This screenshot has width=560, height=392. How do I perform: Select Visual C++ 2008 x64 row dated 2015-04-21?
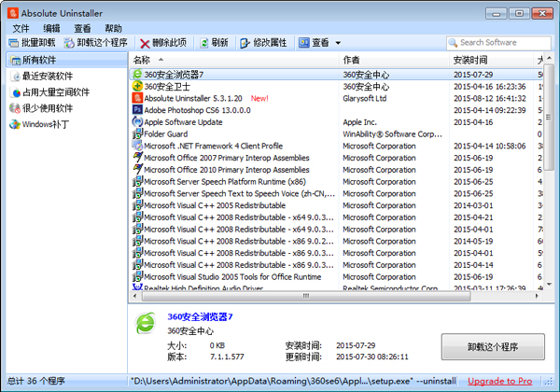(x=336, y=217)
